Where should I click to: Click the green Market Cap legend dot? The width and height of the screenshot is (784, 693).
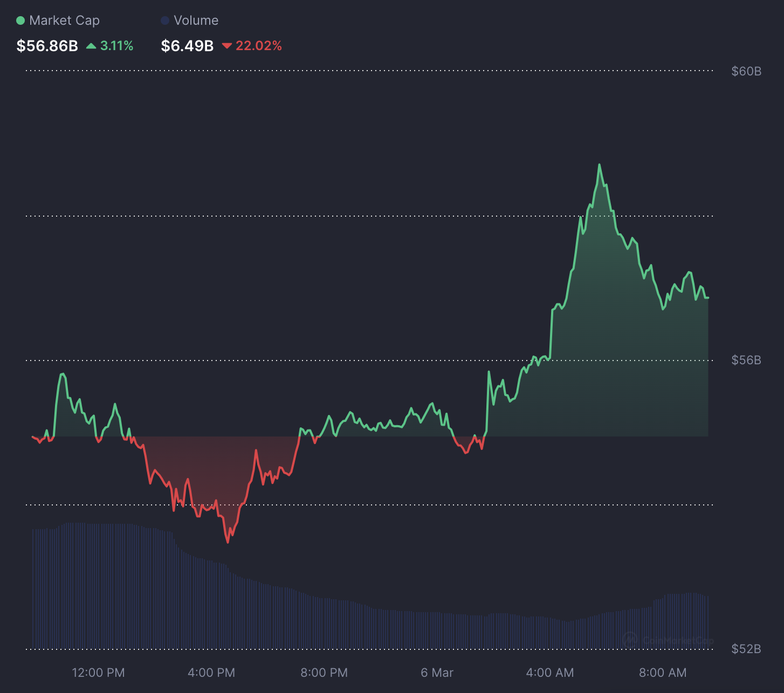tap(20, 20)
